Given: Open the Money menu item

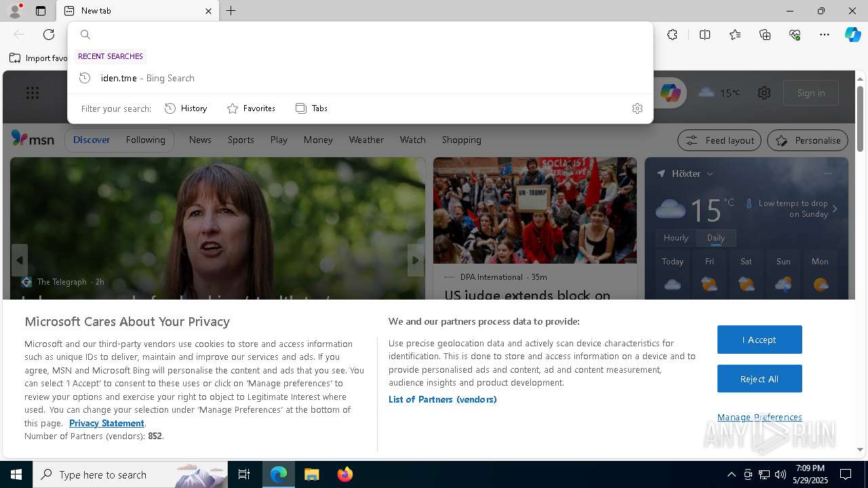Looking at the screenshot, I should (x=318, y=140).
